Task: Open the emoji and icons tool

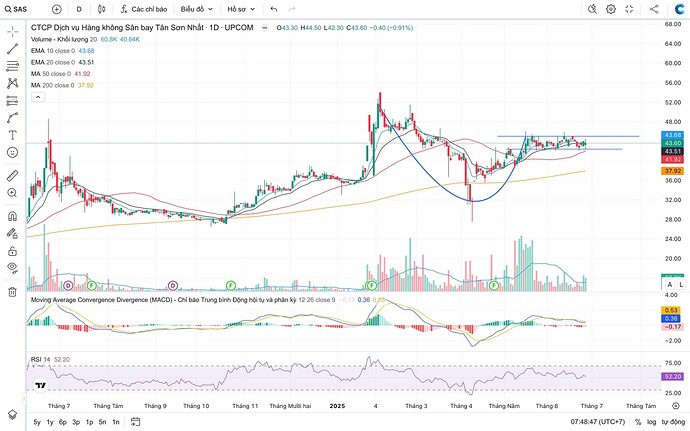Action: (x=12, y=152)
